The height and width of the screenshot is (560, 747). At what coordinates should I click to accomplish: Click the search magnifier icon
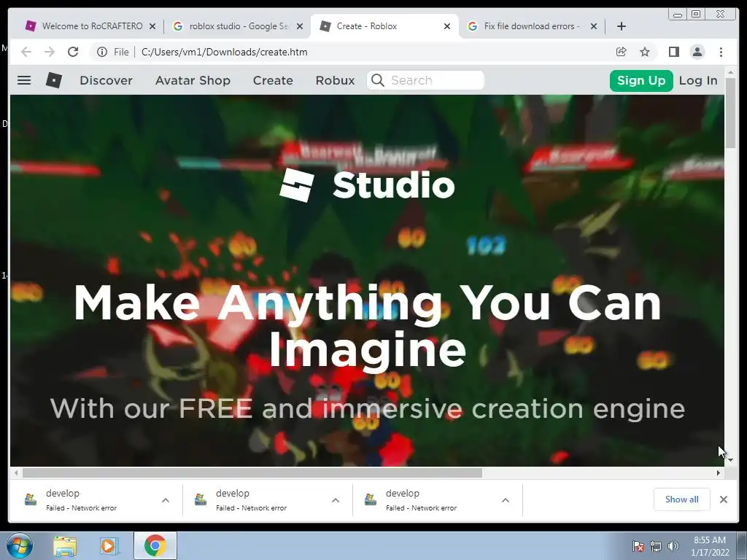377,80
